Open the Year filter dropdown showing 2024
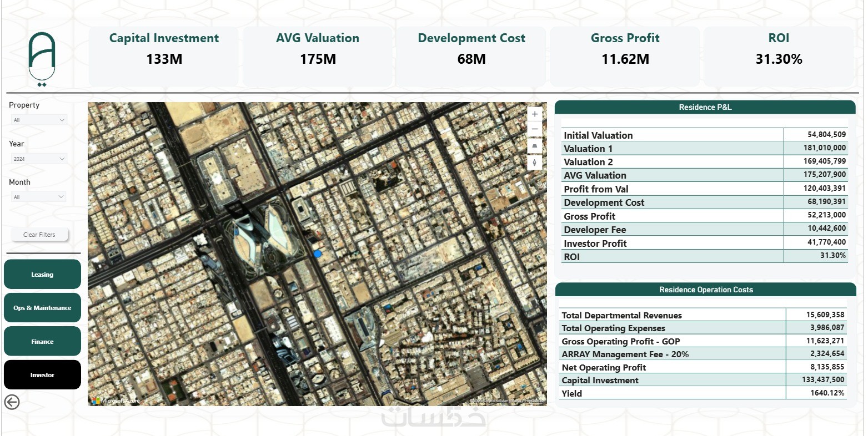The height and width of the screenshot is (436, 868). click(39, 159)
